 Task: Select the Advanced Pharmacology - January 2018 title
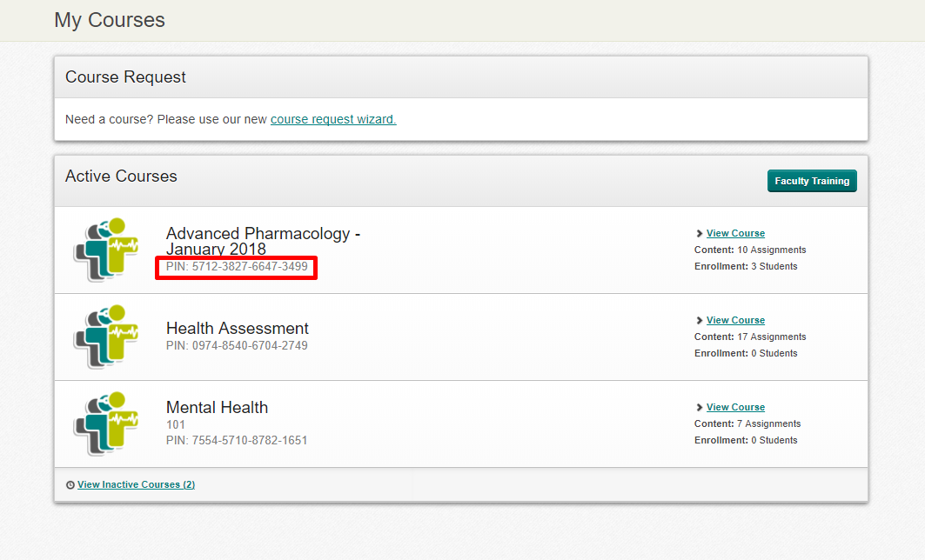click(x=263, y=241)
